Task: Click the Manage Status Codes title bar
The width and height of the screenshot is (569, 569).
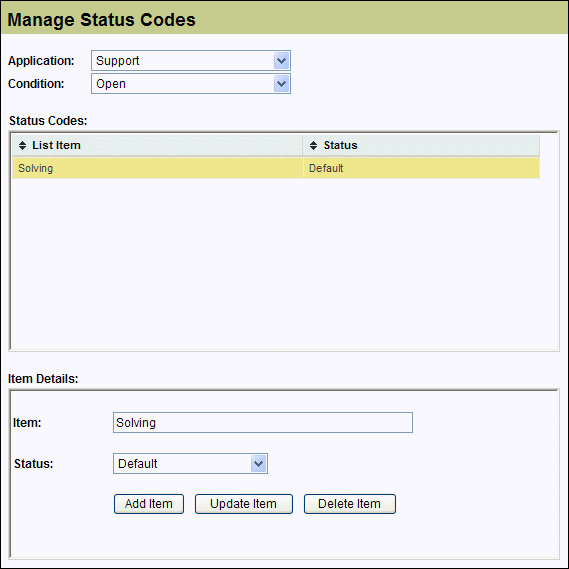Action: coord(284,18)
